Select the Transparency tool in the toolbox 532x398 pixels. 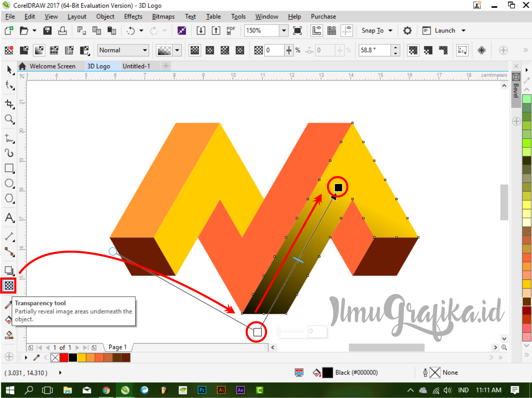(9, 286)
